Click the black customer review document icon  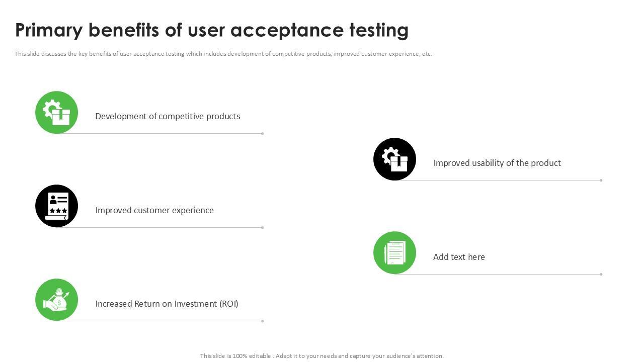56,206
